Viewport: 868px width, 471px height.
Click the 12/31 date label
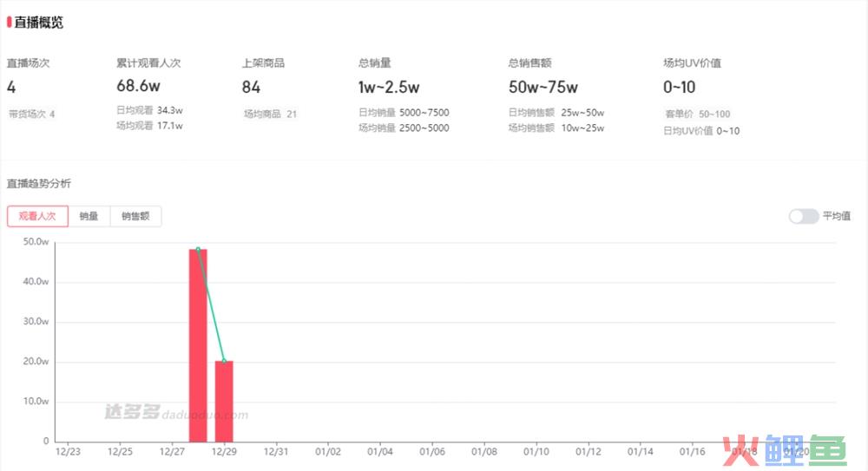click(276, 452)
